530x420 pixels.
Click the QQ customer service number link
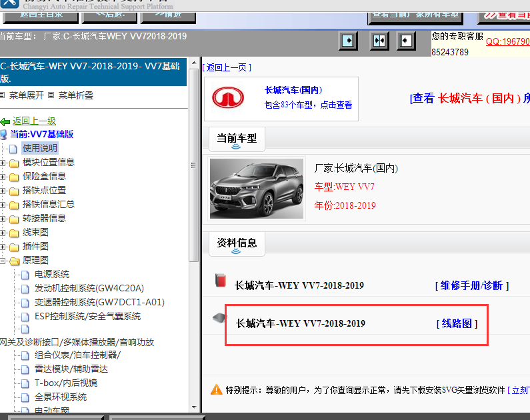coord(508,41)
